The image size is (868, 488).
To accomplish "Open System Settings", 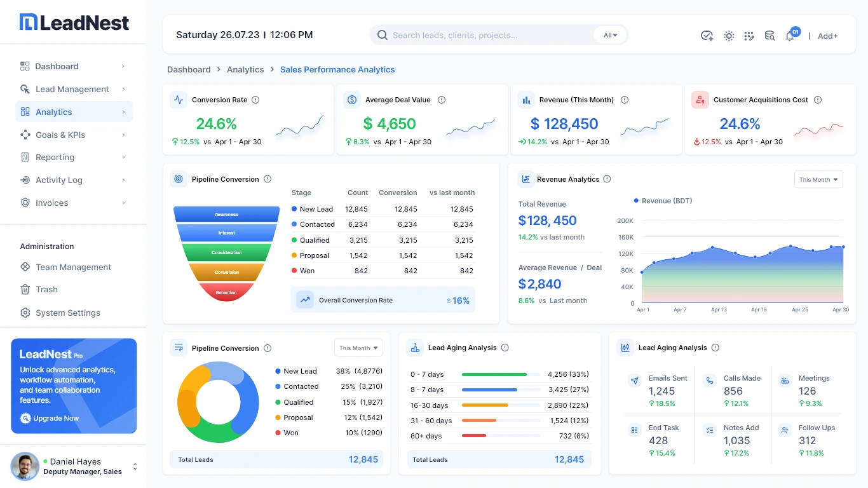I will pyautogui.click(x=60, y=313).
